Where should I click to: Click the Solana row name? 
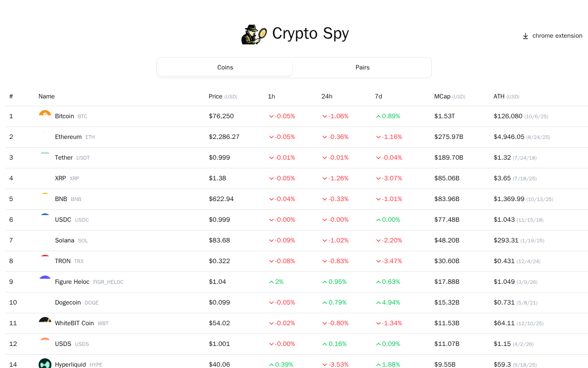pos(64,241)
